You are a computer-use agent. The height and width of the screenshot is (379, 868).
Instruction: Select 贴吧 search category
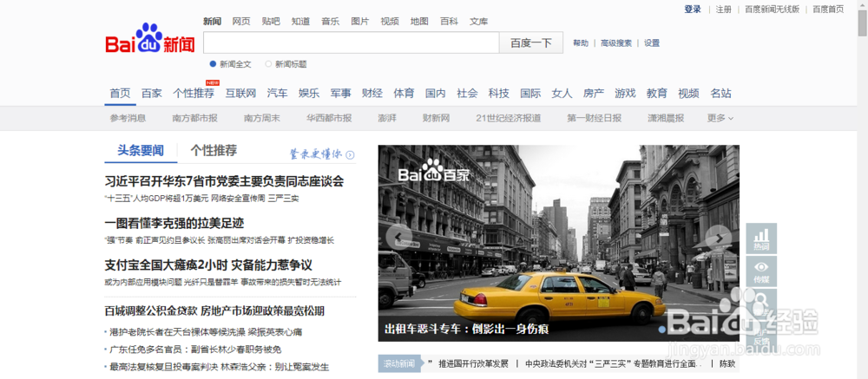point(271,22)
